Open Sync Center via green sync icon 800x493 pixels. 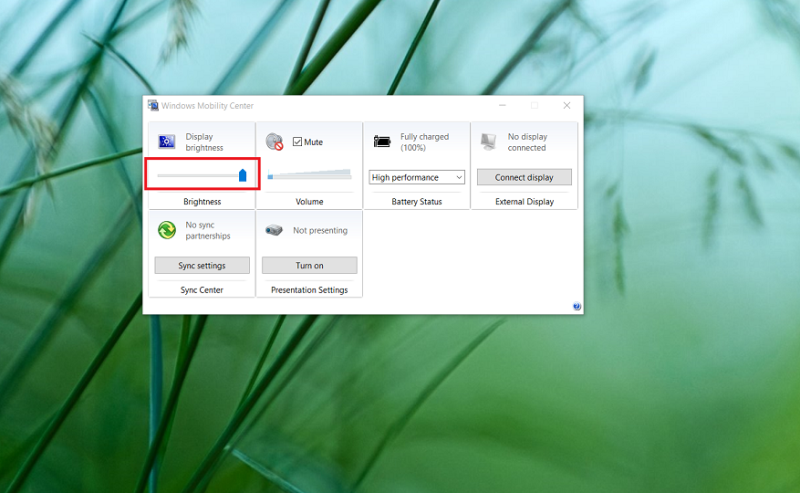(x=167, y=230)
